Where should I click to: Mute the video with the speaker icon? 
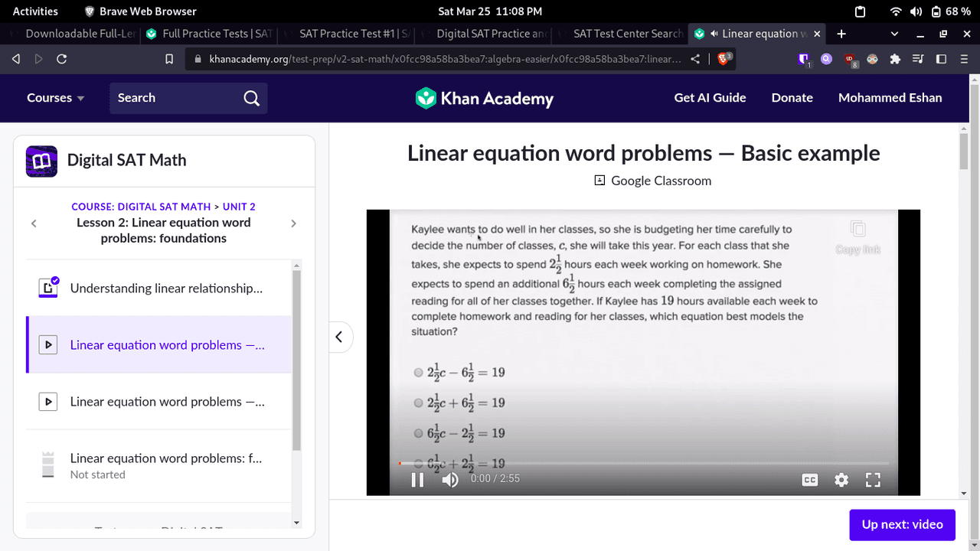tap(450, 480)
